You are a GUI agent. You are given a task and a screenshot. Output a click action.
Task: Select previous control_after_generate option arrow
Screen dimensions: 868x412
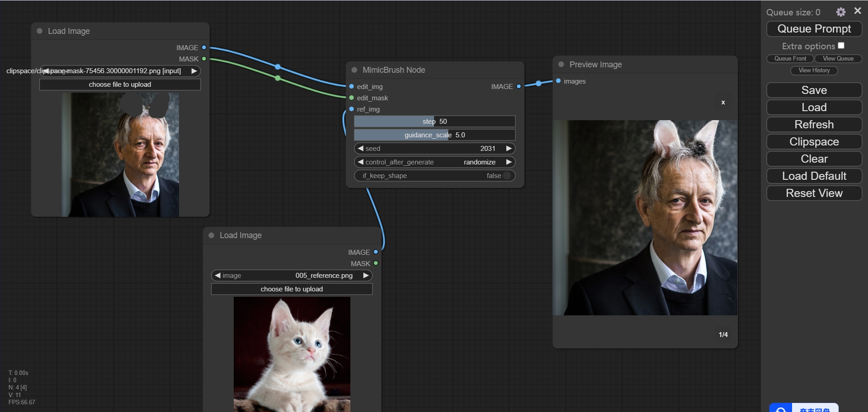click(360, 162)
